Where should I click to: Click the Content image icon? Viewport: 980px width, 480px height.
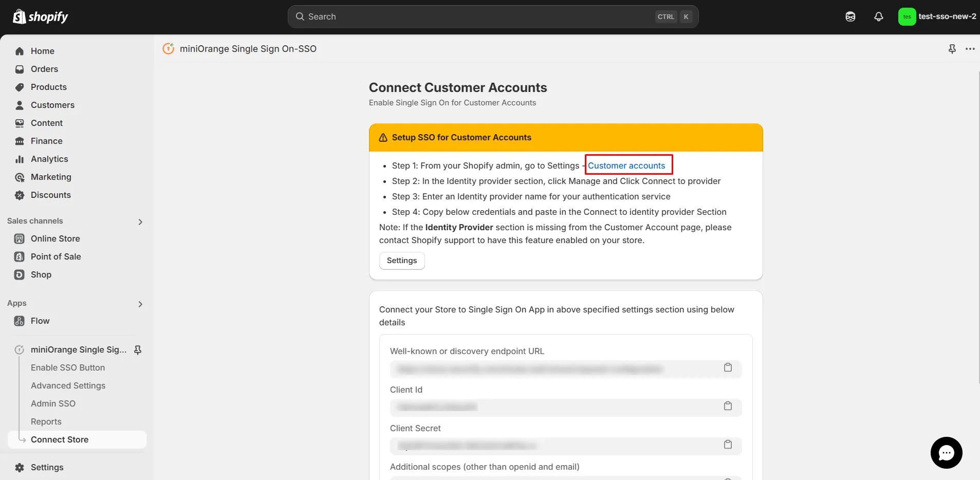coord(20,123)
